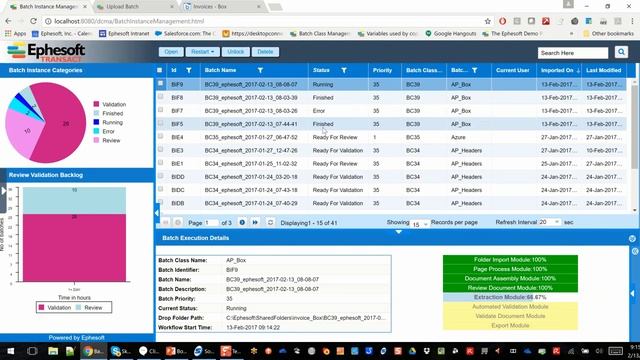This screenshot has height=360, width=640.
Task: Go to the next page of batches
Action: pos(242,222)
